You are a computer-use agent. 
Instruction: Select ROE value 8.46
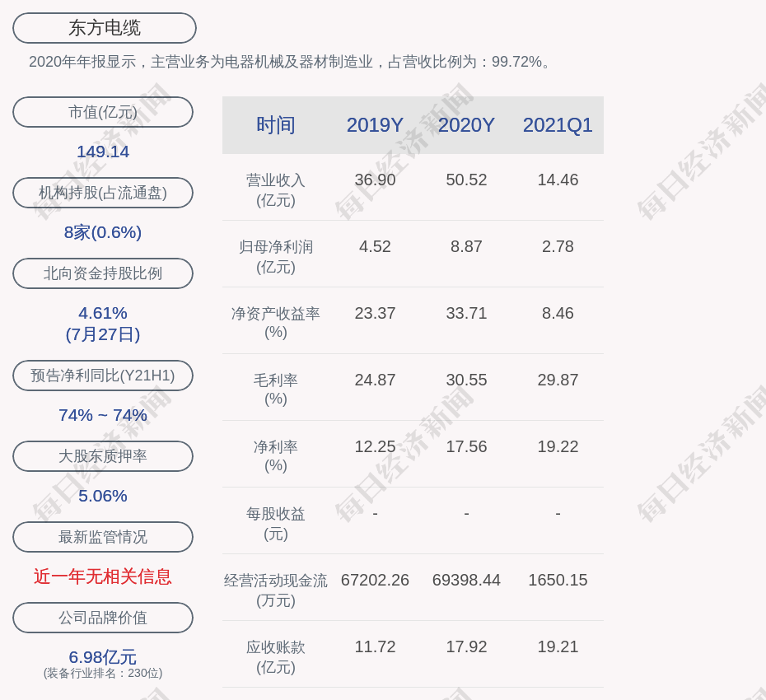pyautogui.click(x=558, y=313)
